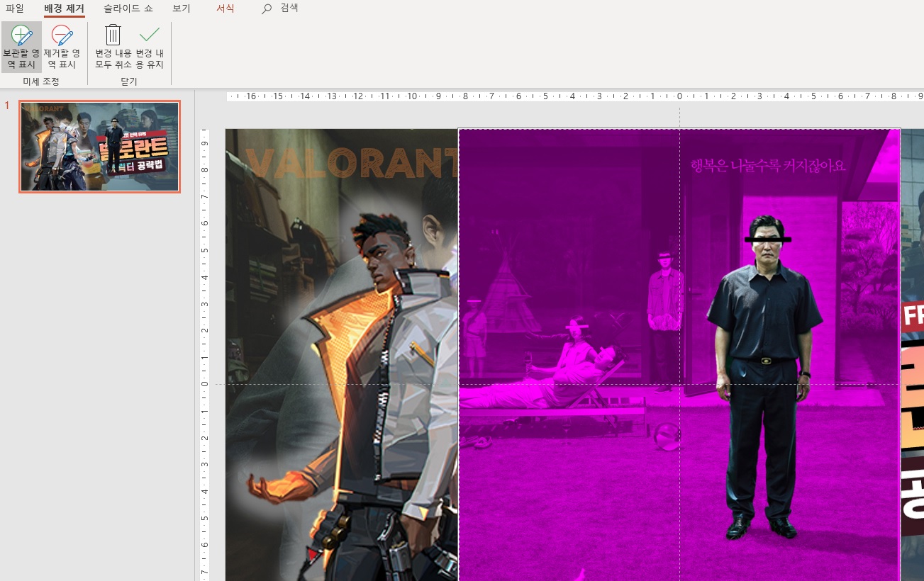
Task: Click the 닫기 group label
Action: 129,81
